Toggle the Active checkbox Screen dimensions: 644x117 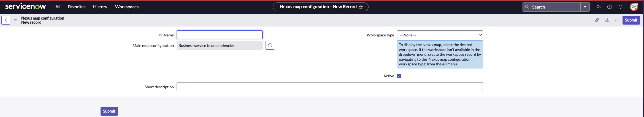click(x=399, y=76)
